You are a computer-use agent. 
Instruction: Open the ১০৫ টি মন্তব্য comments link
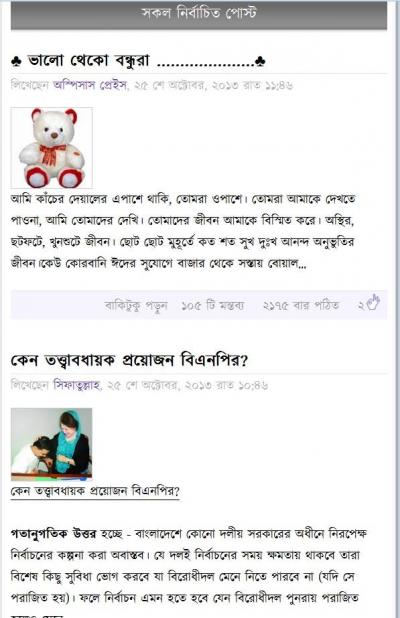pyautogui.click(x=213, y=305)
